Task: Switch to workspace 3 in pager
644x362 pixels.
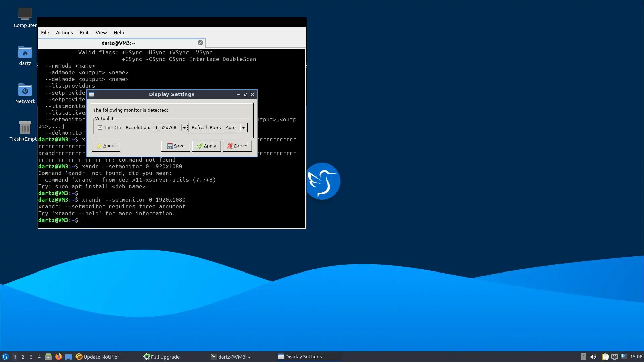Action: (31, 357)
